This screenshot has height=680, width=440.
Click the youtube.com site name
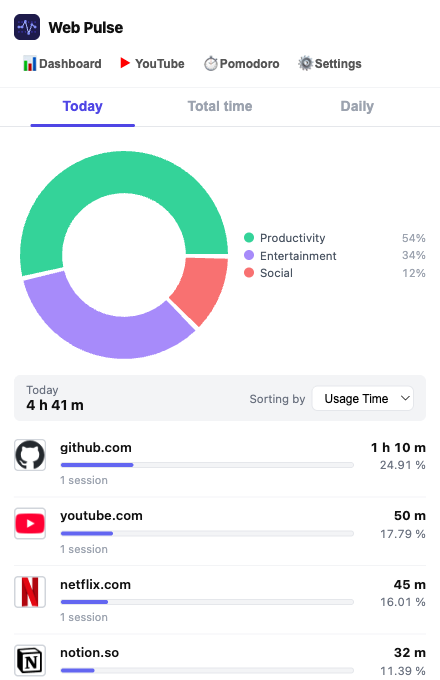pos(101,516)
